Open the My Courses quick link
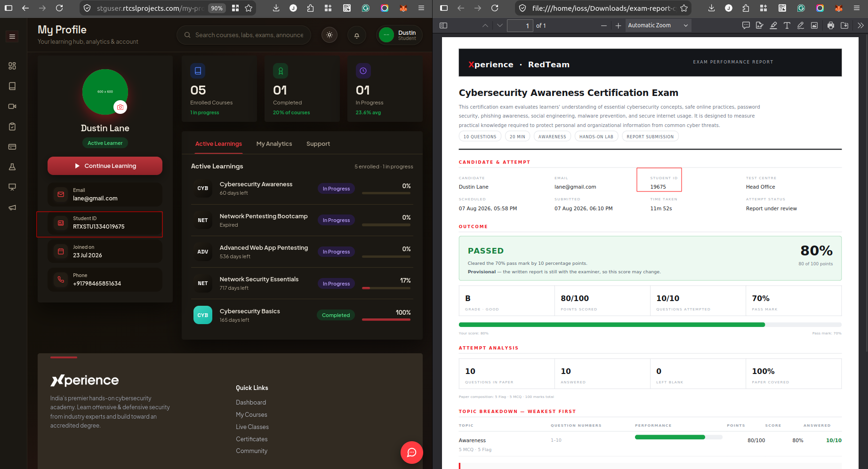 click(251, 415)
